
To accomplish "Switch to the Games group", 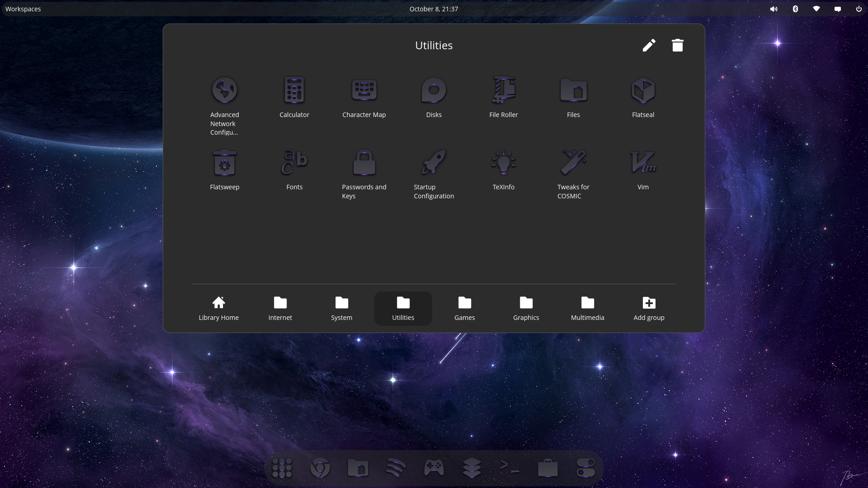I will coord(465,309).
